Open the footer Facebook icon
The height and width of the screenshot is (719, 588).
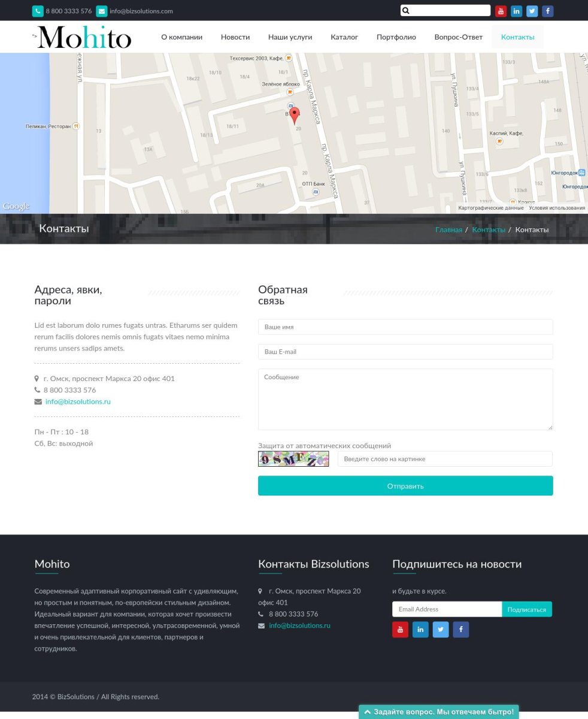(x=460, y=629)
